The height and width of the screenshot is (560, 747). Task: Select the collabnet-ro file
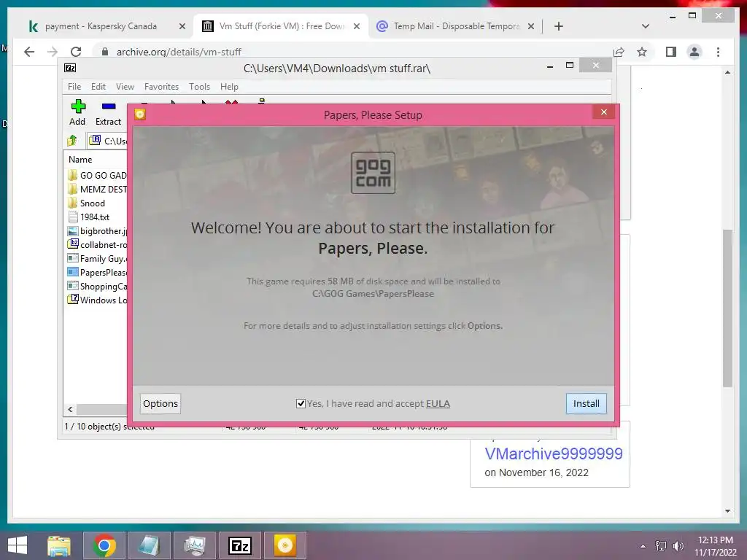point(97,245)
